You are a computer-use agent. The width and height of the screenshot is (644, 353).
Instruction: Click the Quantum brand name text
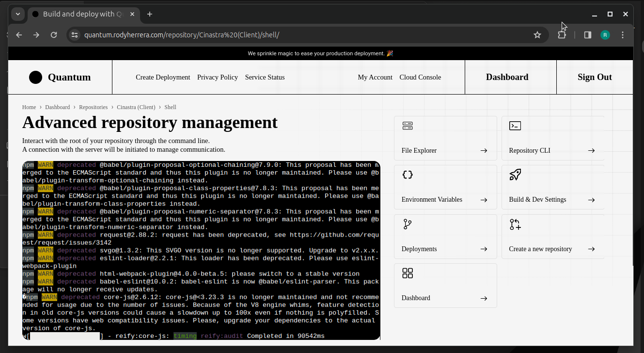pyautogui.click(x=69, y=77)
